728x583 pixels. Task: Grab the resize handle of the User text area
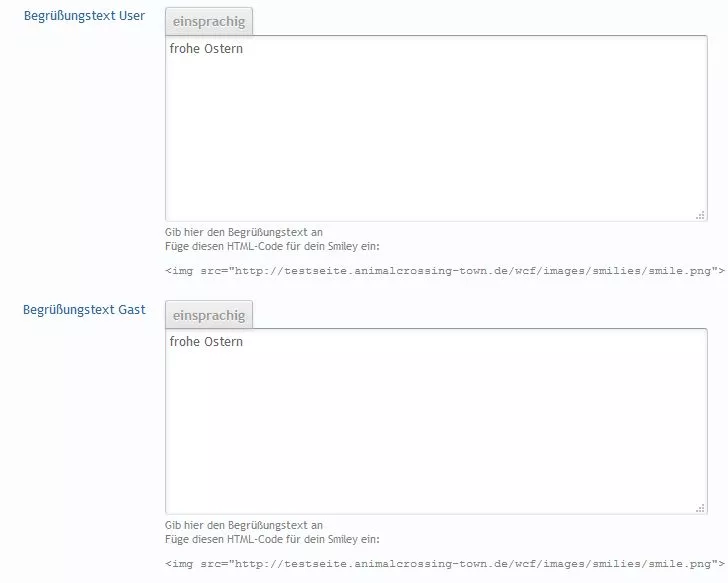(701, 215)
